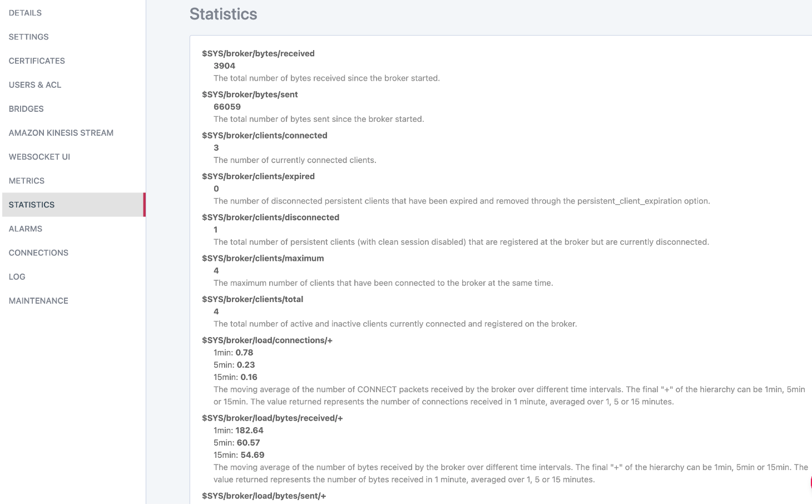
Task: Go to Maintenance in the sidebar
Action: click(x=38, y=300)
